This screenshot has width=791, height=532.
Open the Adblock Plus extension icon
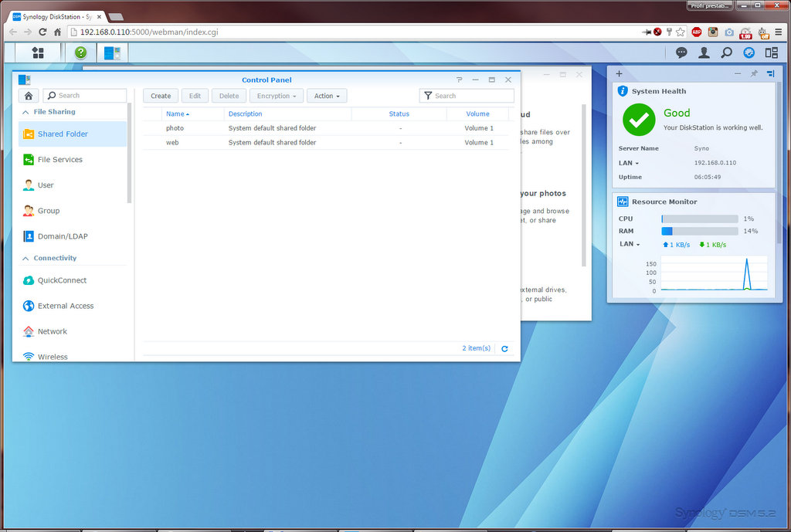click(697, 32)
